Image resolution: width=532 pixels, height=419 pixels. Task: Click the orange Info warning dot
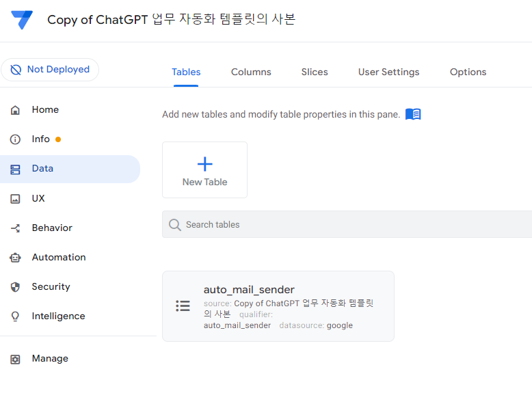pyautogui.click(x=58, y=139)
